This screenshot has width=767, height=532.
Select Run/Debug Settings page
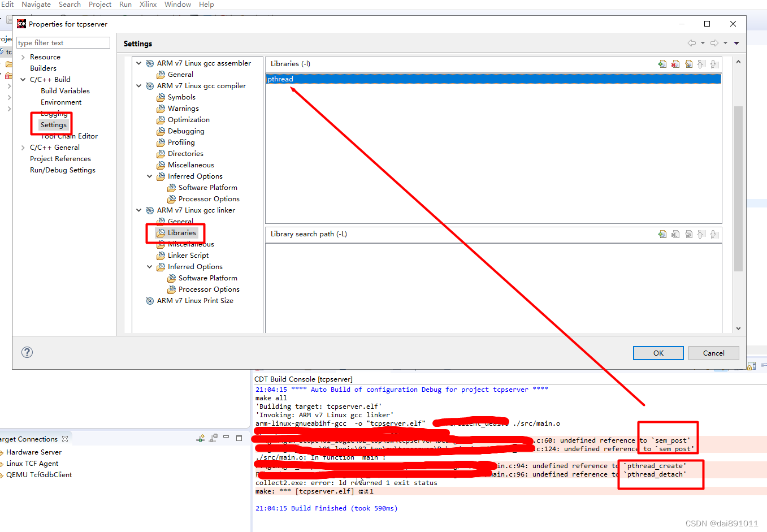pyautogui.click(x=63, y=170)
